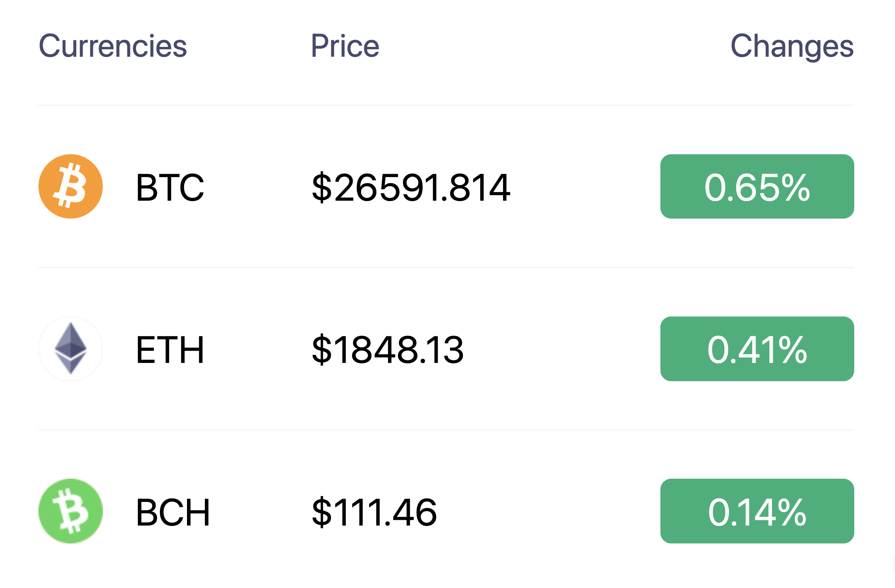Sort by the Price column header

(345, 46)
